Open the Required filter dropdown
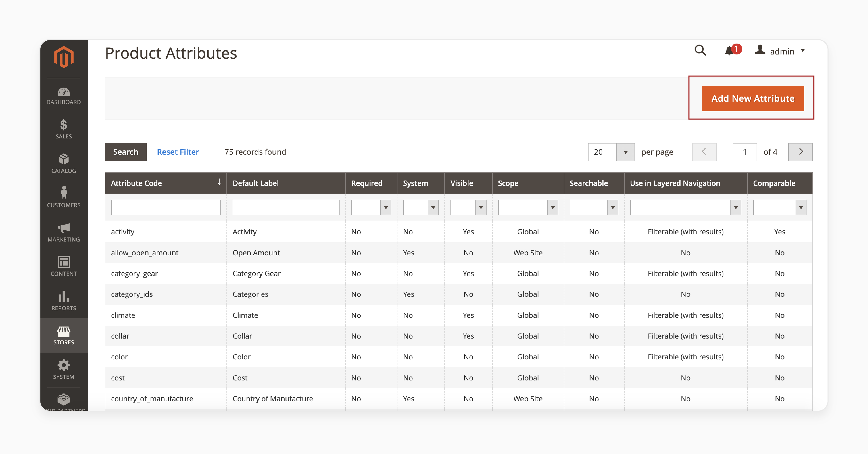This screenshot has height=454, width=868. point(371,207)
